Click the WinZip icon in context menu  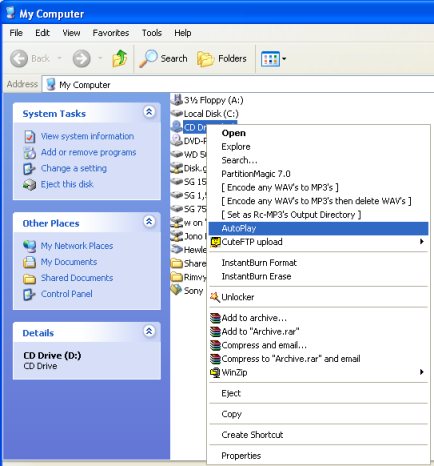[215, 372]
